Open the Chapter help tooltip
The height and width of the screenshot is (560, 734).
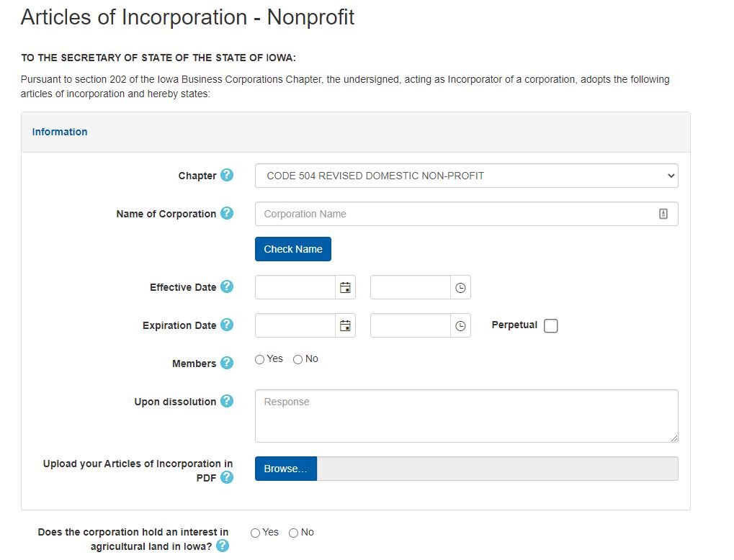click(227, 175)
